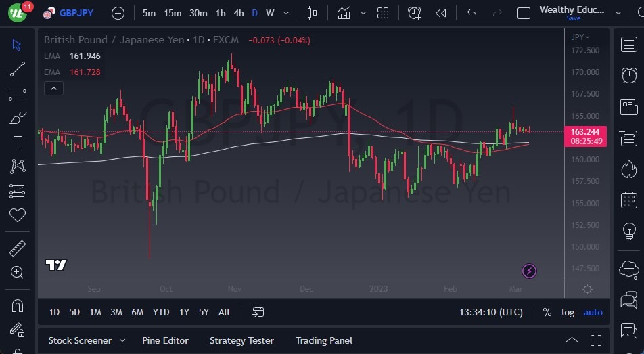
Task: Switch to the 1h timeframe
Action: tap(221, 13)
